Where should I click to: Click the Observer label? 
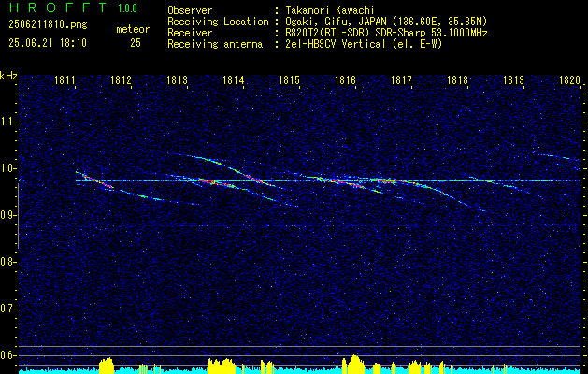pyautogui.click(x=190, y=10)
